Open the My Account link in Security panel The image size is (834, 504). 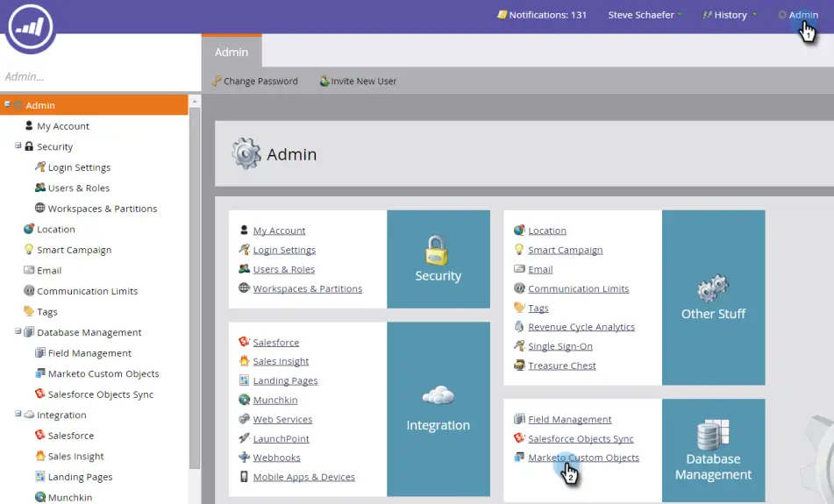[279, 231]
